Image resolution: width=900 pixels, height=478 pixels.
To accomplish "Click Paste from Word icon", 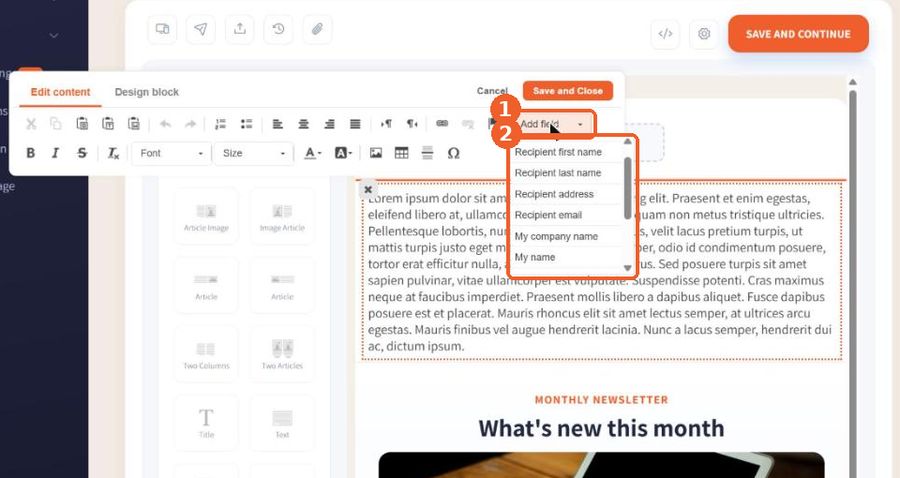I will [134, 123].
